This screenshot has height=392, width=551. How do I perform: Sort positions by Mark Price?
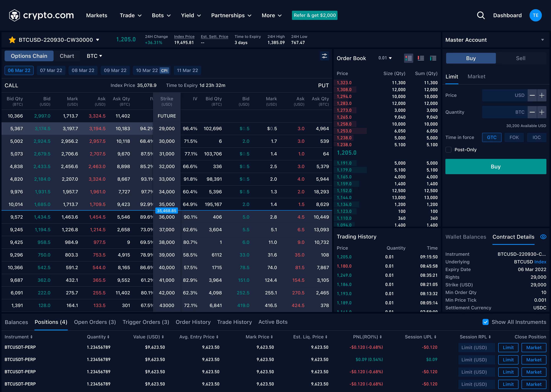(x=259, y=337)
